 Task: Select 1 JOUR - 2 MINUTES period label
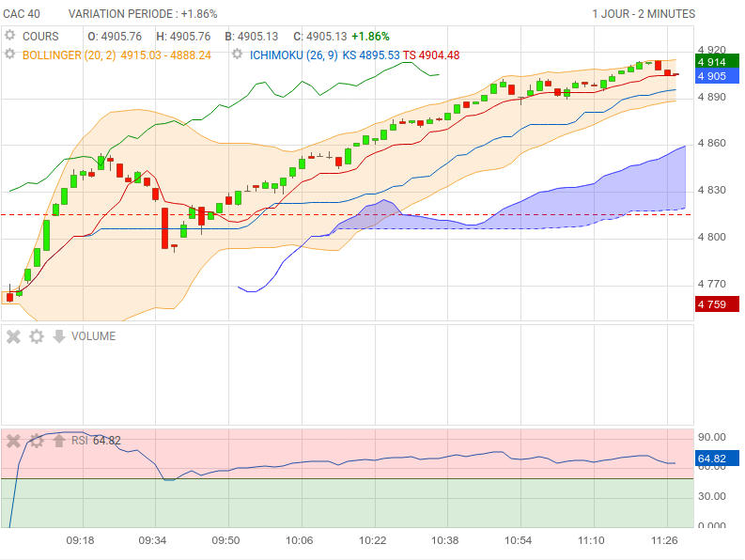click(x=644, y=14)
